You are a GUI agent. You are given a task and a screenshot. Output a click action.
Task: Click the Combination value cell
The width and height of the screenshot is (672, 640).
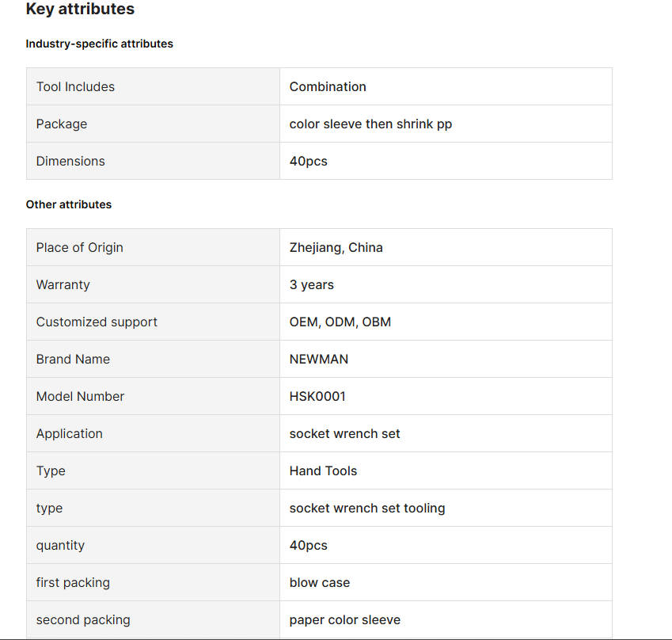click(x=328, y=87)
